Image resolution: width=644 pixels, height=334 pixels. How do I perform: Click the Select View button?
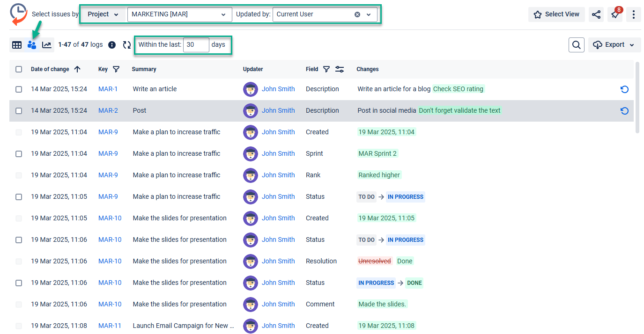point(556,15)
